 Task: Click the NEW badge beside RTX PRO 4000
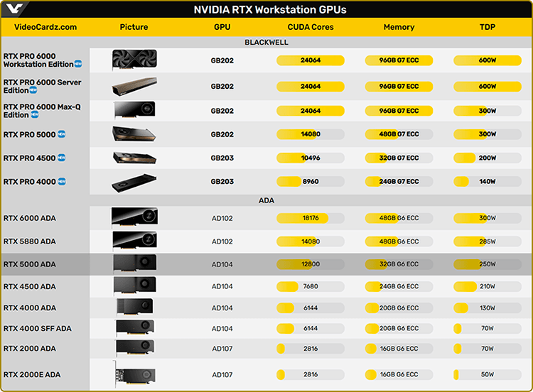(62, 182)
